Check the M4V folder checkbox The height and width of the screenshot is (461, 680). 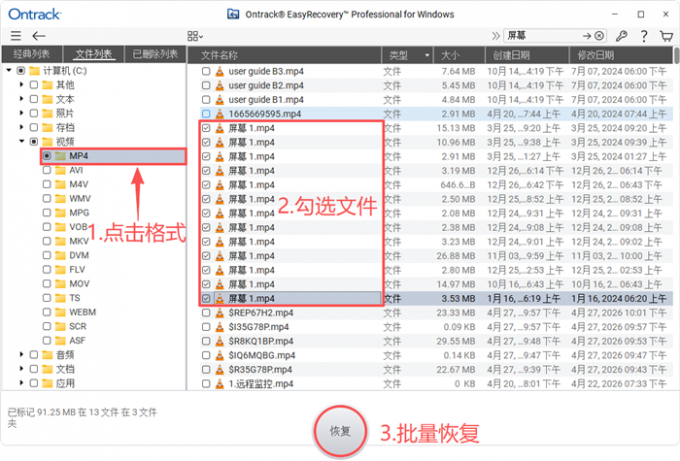[x=47, y=184]
